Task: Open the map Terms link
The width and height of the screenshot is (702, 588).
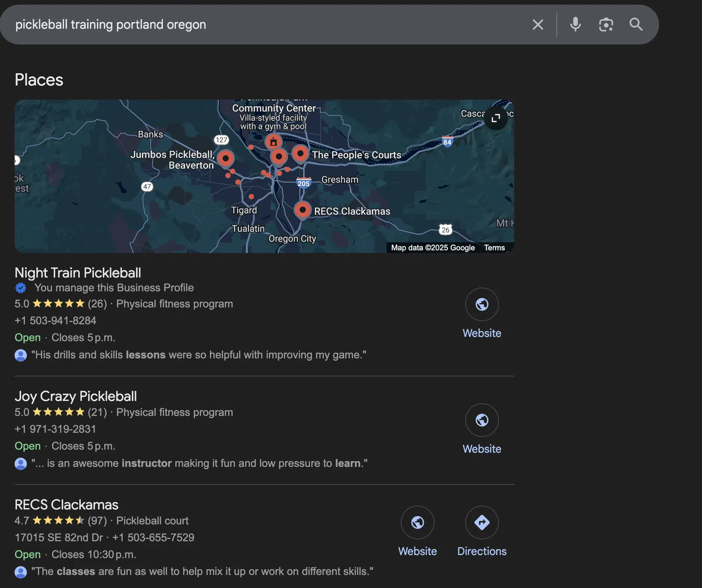Action: [x=494, y=248]
